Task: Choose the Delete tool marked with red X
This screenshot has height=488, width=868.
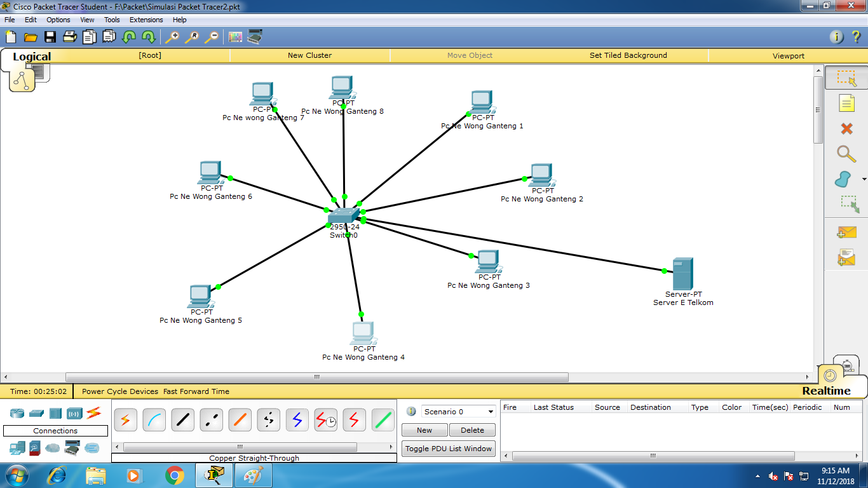Action: click(845, 128)
